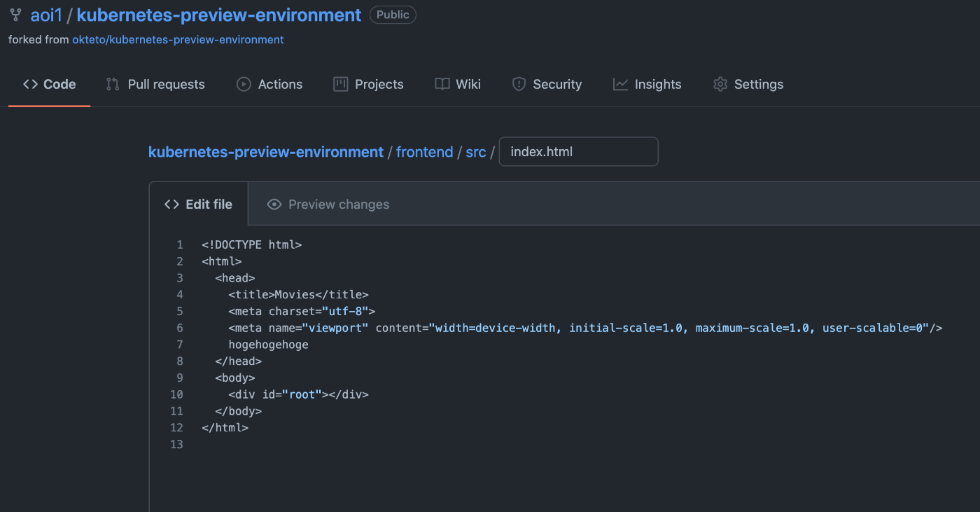Open the Insights tab
Screen dimensions: 980x512
coord(647,84)
